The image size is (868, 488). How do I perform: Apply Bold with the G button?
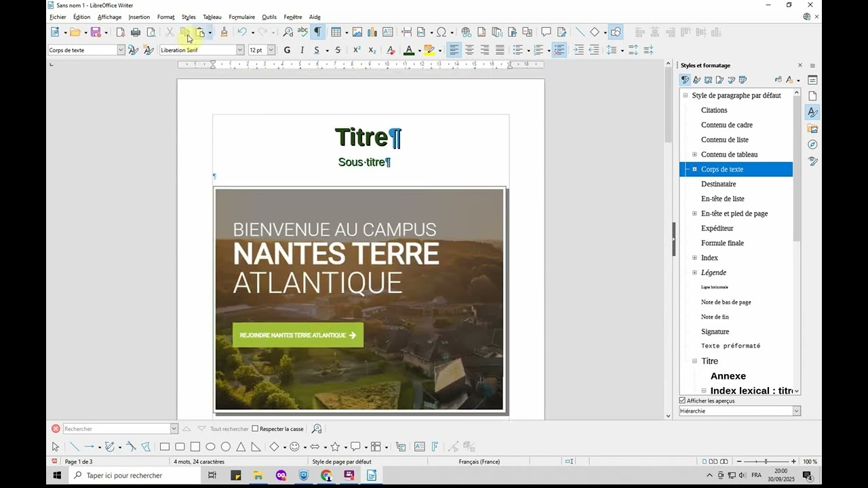(287, 50)
